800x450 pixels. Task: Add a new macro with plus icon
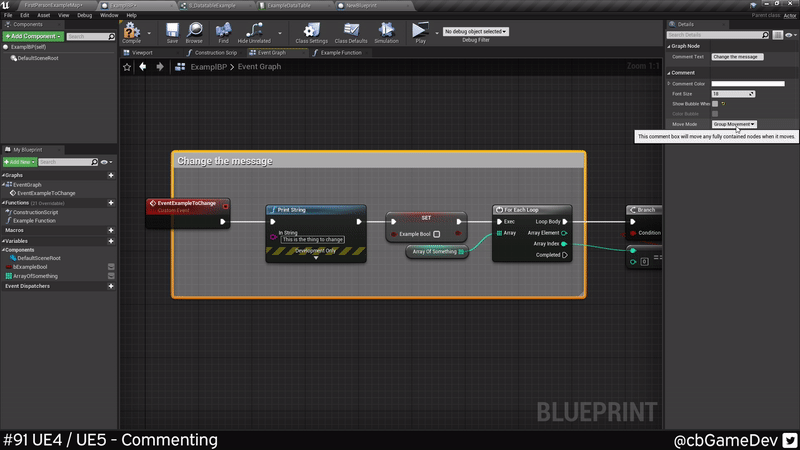coord(111,230)
